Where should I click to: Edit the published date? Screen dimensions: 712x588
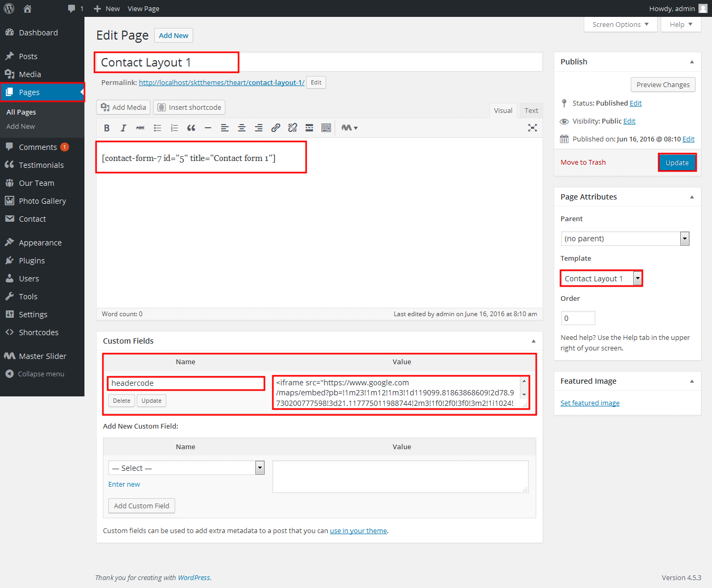689,139
